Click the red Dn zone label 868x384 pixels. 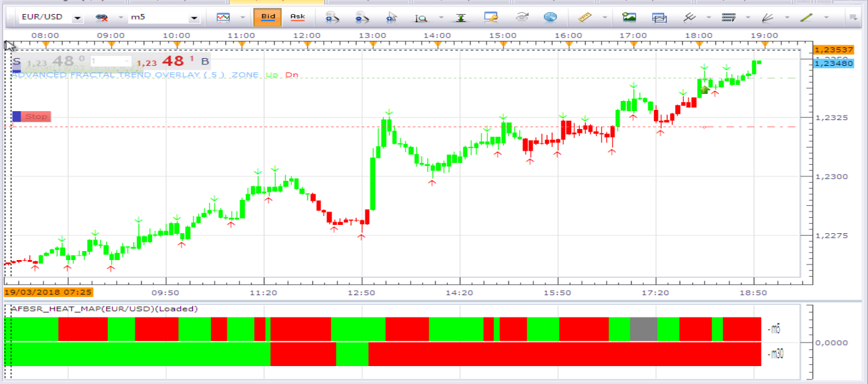pyautogui.click(x=291, y=75)
